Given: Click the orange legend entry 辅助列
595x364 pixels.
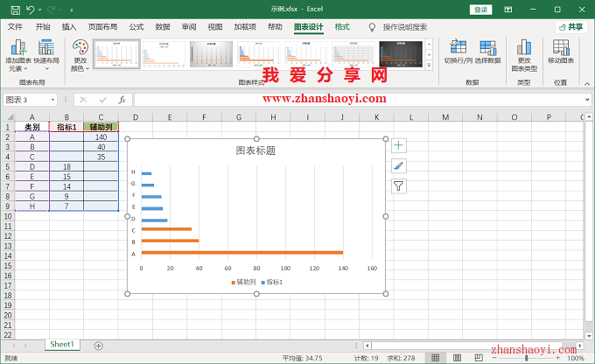Looking at the screenshot, I should click(243, 282).
